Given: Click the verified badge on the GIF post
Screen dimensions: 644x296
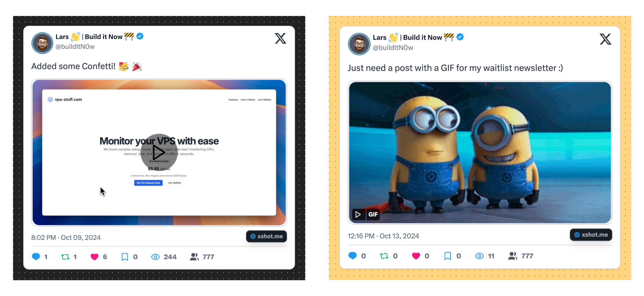Looking at the screenshot, I should (x=460, y=37).
